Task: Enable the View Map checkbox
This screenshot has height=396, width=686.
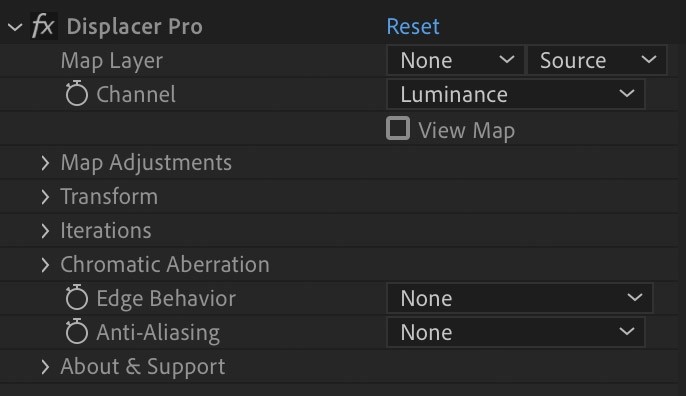Action: (398, 128)
